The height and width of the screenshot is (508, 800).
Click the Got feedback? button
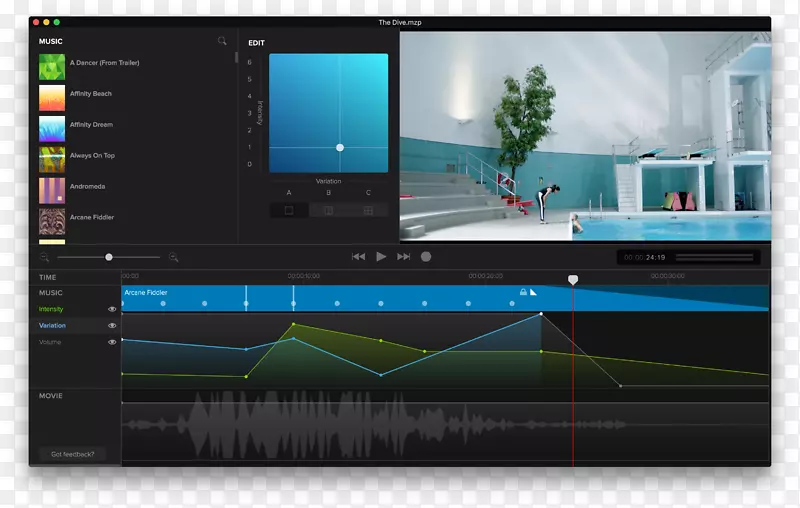point(73,454)
